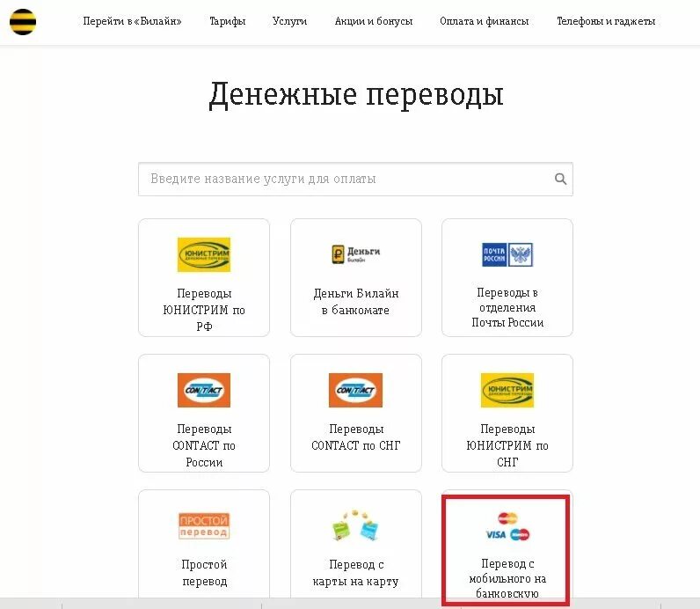Open Переводы CONTACT по России
This screenshot has width=700, height=609.
coord(204,445)
